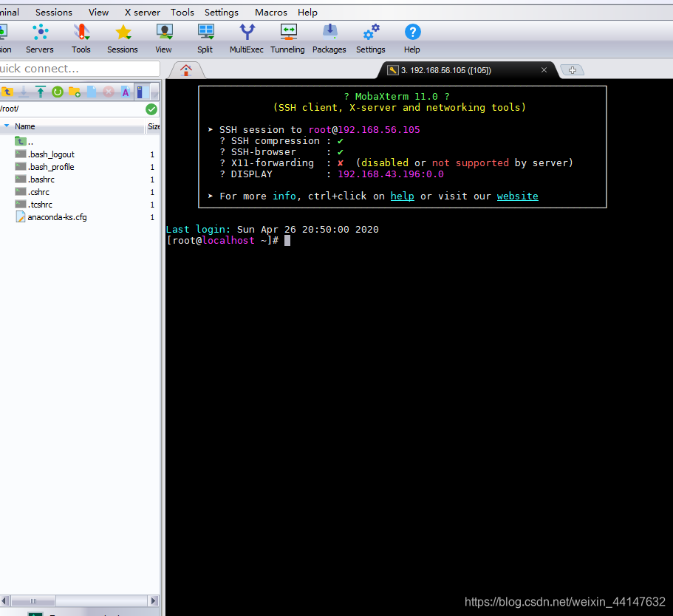Viewport: 673px width, 616px height.
Task: Open the Sessions star icon
Action: coord(123,38)
